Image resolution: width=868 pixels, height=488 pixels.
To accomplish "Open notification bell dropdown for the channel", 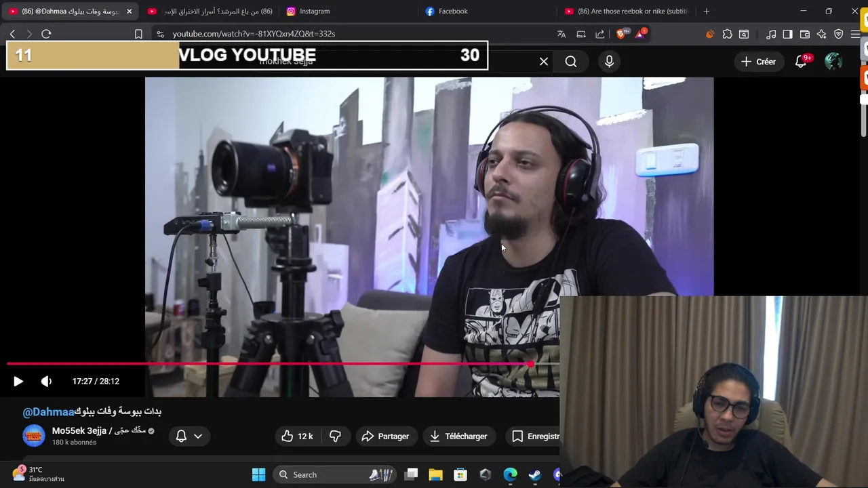I will click(189, 436).
